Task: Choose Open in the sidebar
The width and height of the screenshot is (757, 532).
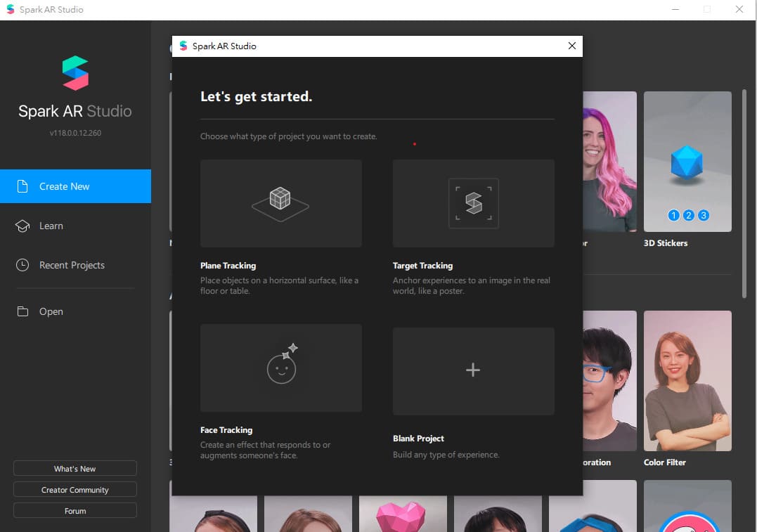Action: click(x=75, y=311)
